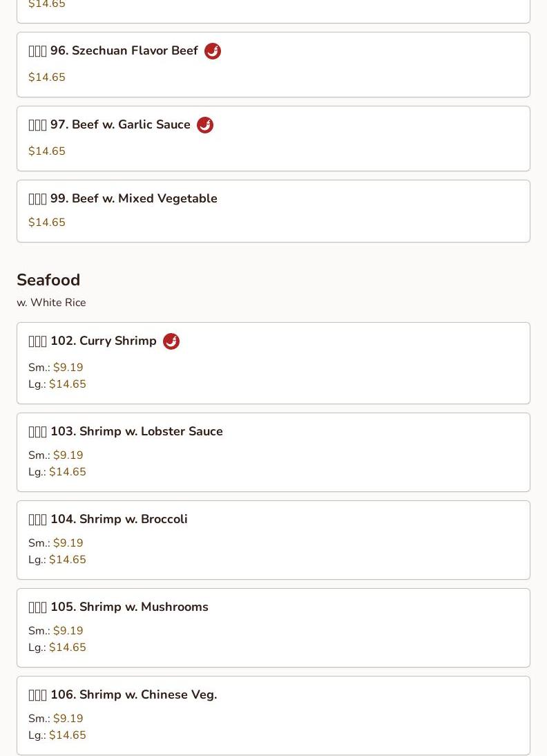Open 104. Shrimp w. Broccoli item

pos(273,540)
